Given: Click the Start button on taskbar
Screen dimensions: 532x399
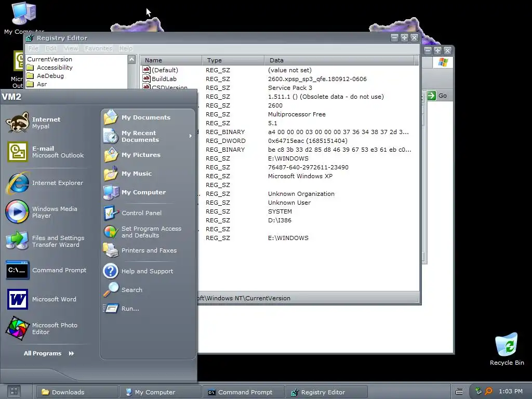Looking at the screenshot, I should (x=14, y=392).
